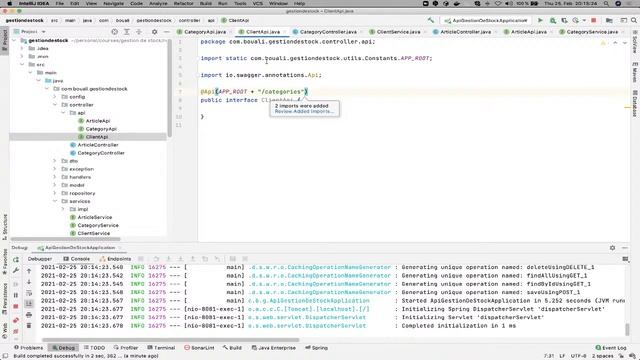Clear console with trash icon
The width and height of the screenshot is (640, 360).
[x=29, y=326]
